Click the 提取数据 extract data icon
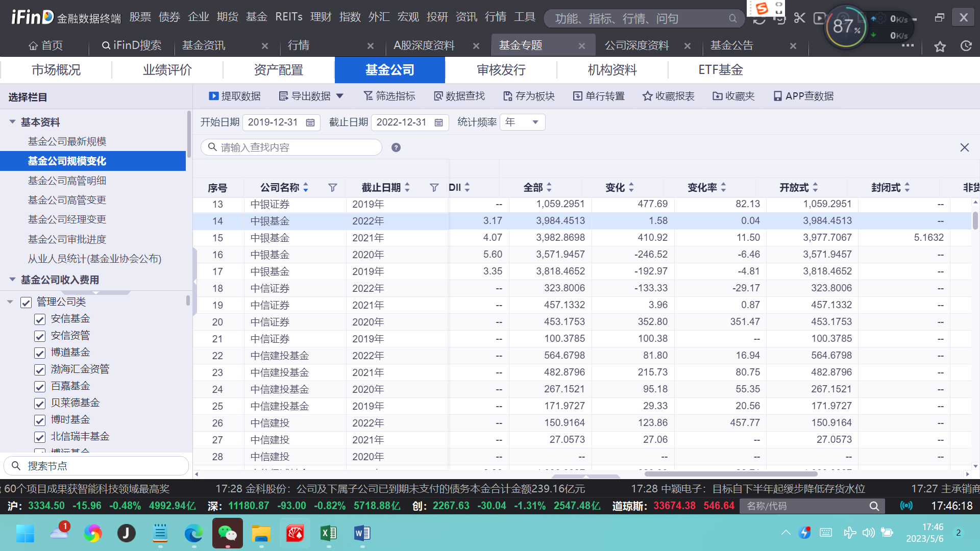The width and height of the screenshot is (980, 551). pos(213,96)
